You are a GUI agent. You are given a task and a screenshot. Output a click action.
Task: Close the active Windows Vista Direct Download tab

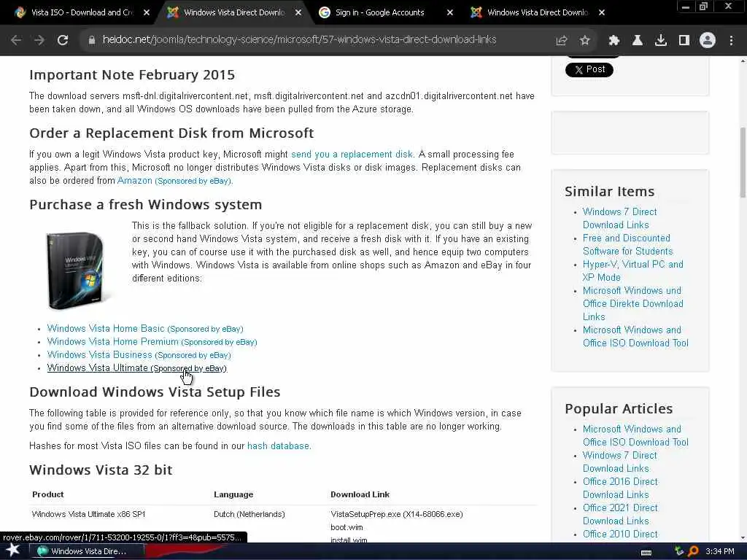click(298, 12)
